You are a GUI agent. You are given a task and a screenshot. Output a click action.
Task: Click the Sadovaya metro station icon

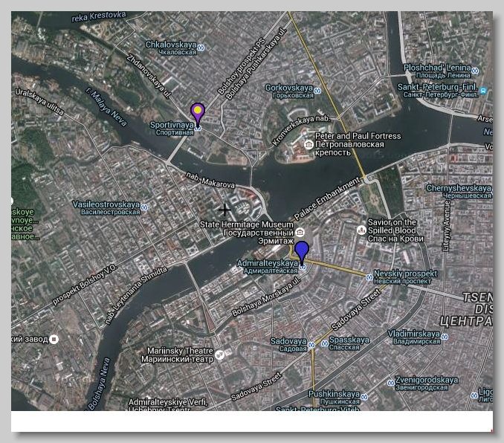pyautogui.click(x=311, y=346)
